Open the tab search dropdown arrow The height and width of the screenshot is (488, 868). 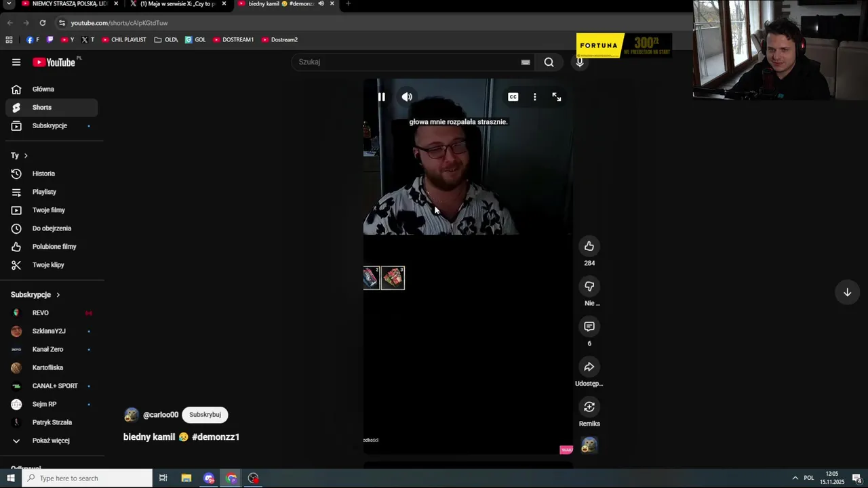tap(9, 4)
